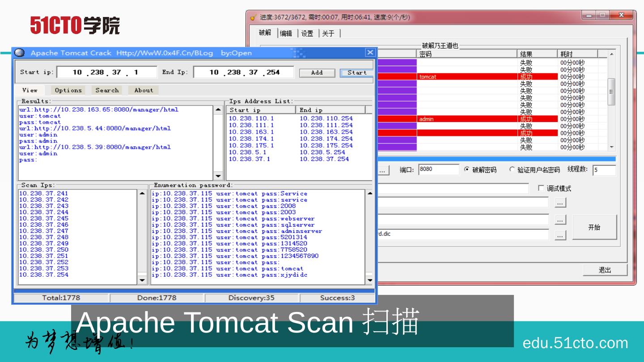Click the Scan Ips scroll-up arrow
The image size is (644, 362).
click(x=142, y=194)
